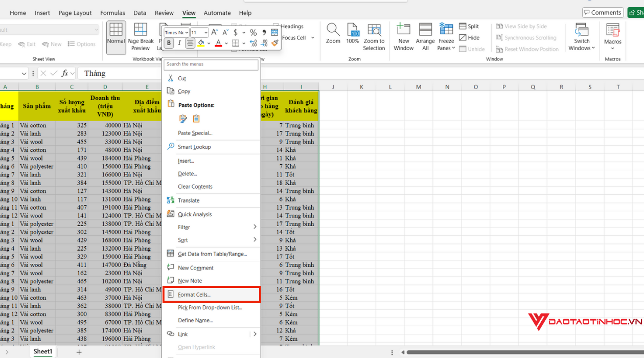Open a New Window via ribbon icon

tap(403, 30)
